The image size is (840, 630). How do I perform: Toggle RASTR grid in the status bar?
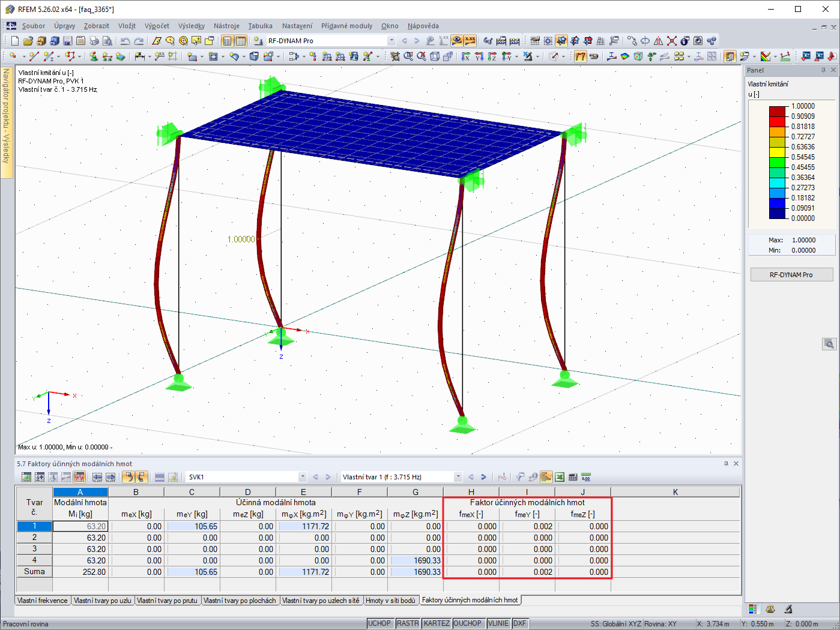[408, 623]
